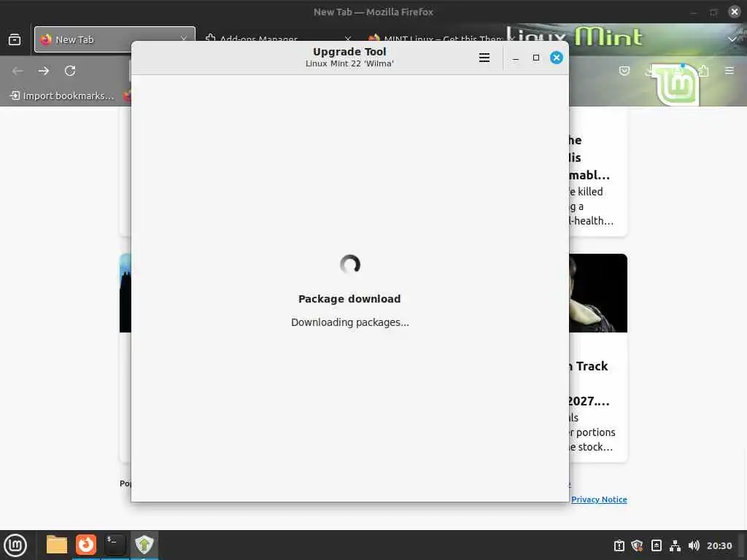Image resolution: width=747 pixels, height=560 pixels.
Task: Open the list all tabs dropdown
Action: pyautogui.click(x=732, y=39)
